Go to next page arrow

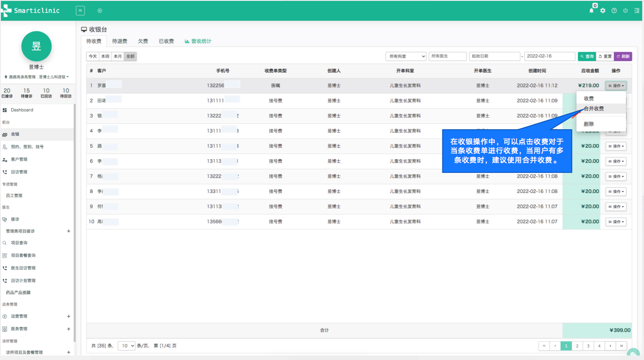coord(610,346)
